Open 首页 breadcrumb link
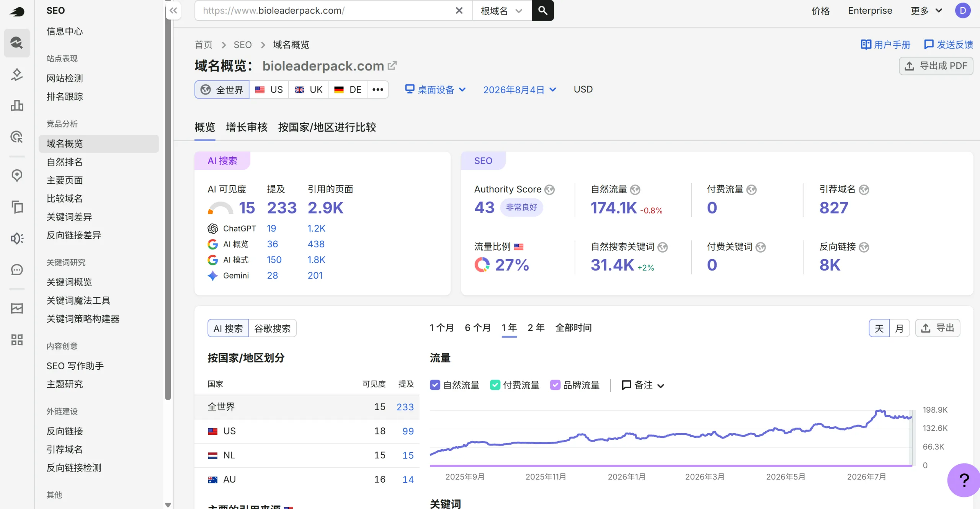This screenshot has width=980, height=509. (x=204, y=45)
